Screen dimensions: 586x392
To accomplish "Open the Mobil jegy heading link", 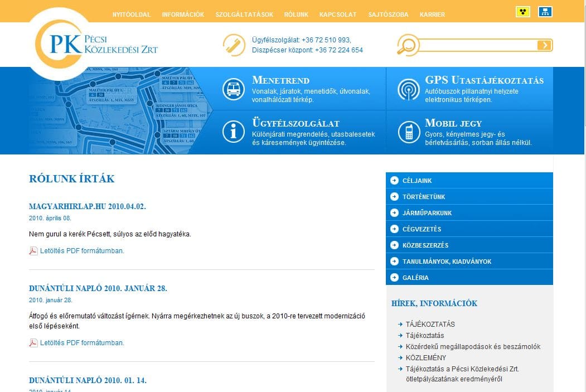I will point(453,123).
